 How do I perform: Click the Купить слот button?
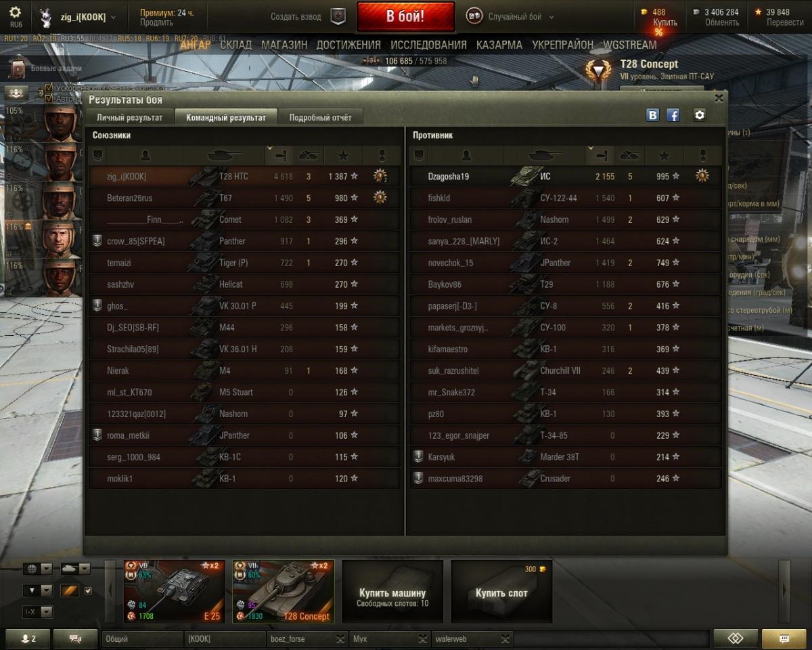coord(501,592)
